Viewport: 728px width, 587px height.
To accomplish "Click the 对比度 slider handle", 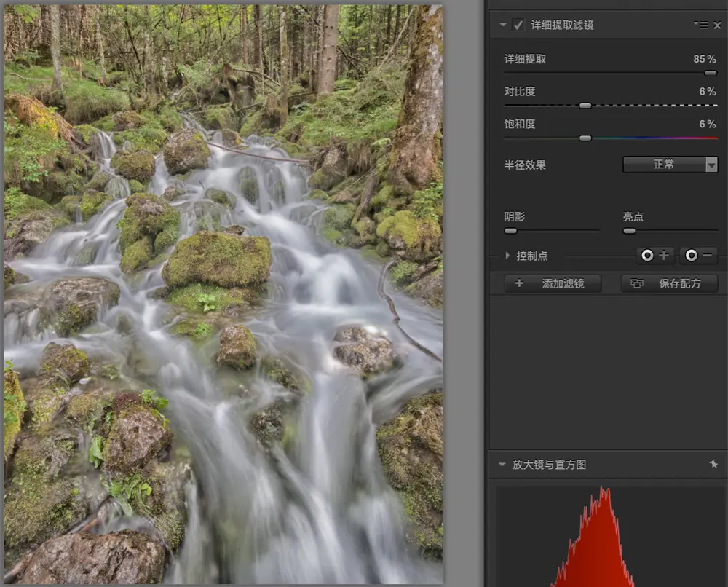I will [585, 106].
